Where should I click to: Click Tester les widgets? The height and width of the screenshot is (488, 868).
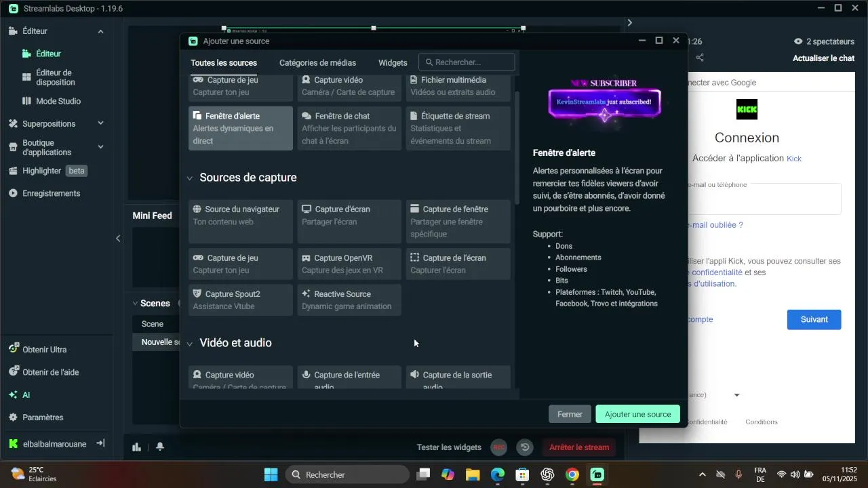click(449, 447)
